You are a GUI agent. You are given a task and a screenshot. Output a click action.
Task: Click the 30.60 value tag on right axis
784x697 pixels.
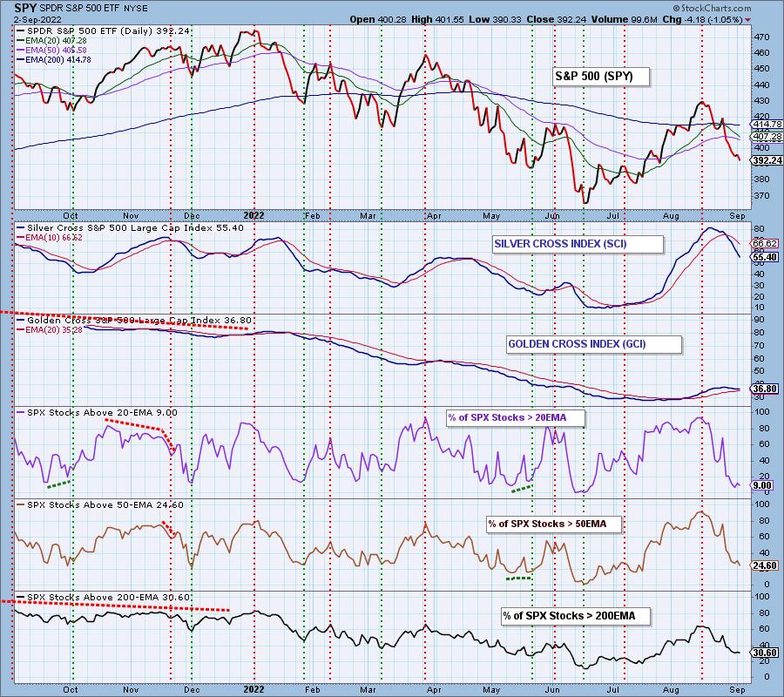tap(767, 653)
